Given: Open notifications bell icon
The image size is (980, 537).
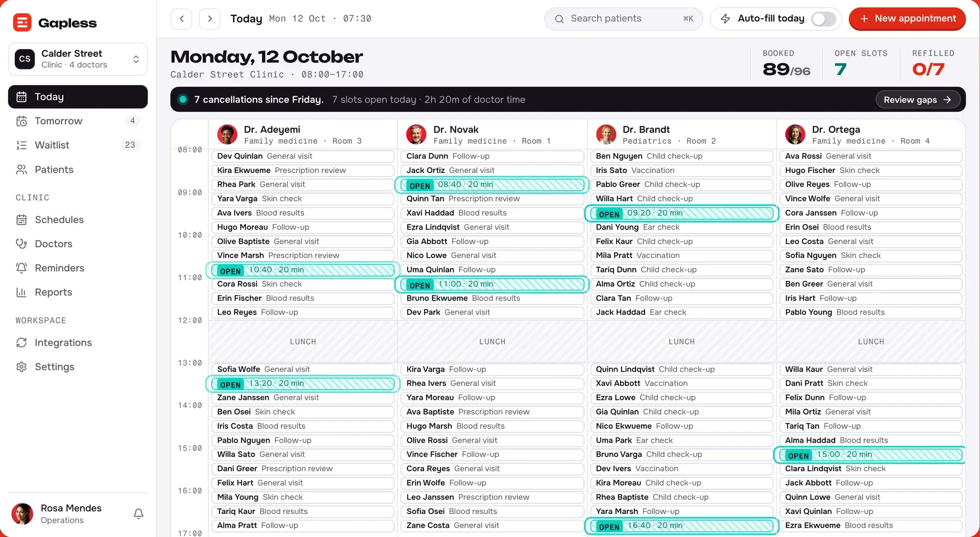Looking at the screenshot, I should point(138,514).
